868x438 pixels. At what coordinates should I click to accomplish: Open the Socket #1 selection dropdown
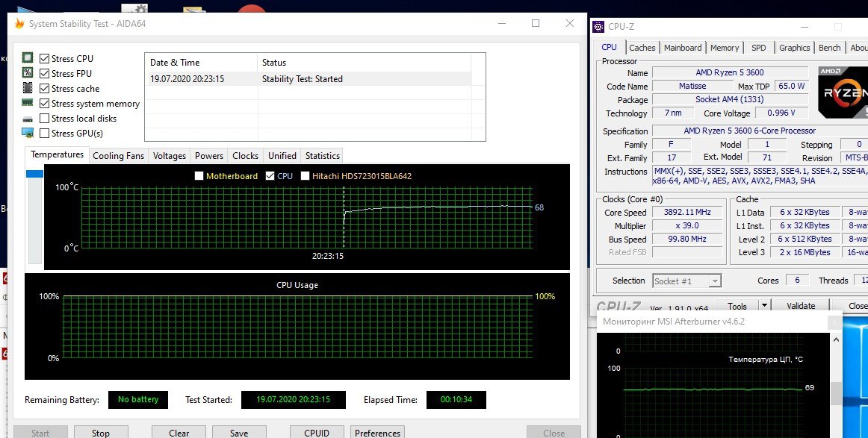(715, 281)
